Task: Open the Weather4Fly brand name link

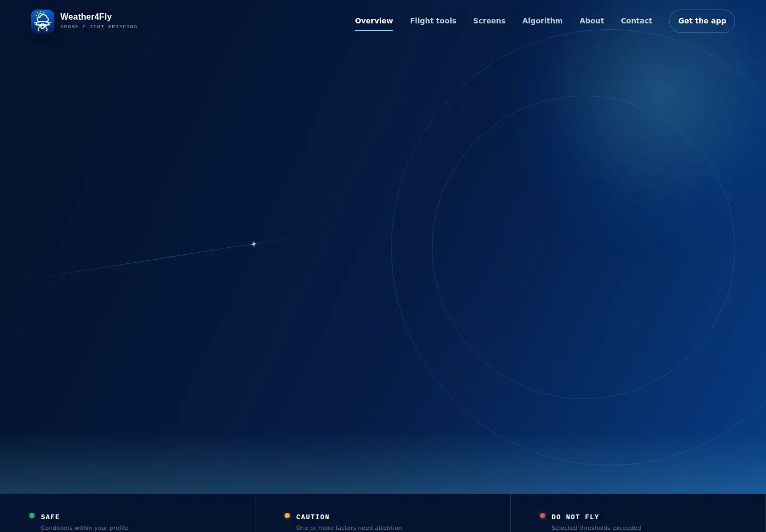Action: 86,17
